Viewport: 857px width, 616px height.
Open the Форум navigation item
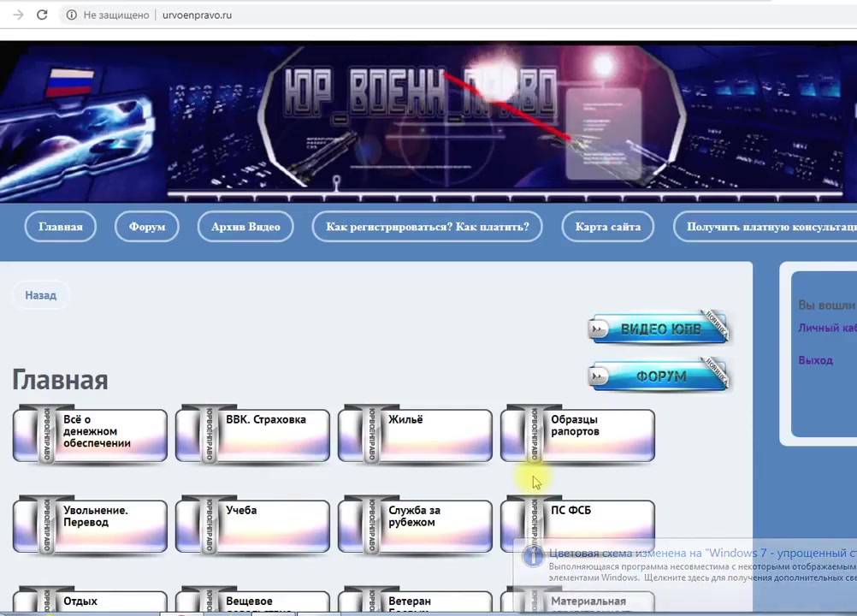(147, 227)
